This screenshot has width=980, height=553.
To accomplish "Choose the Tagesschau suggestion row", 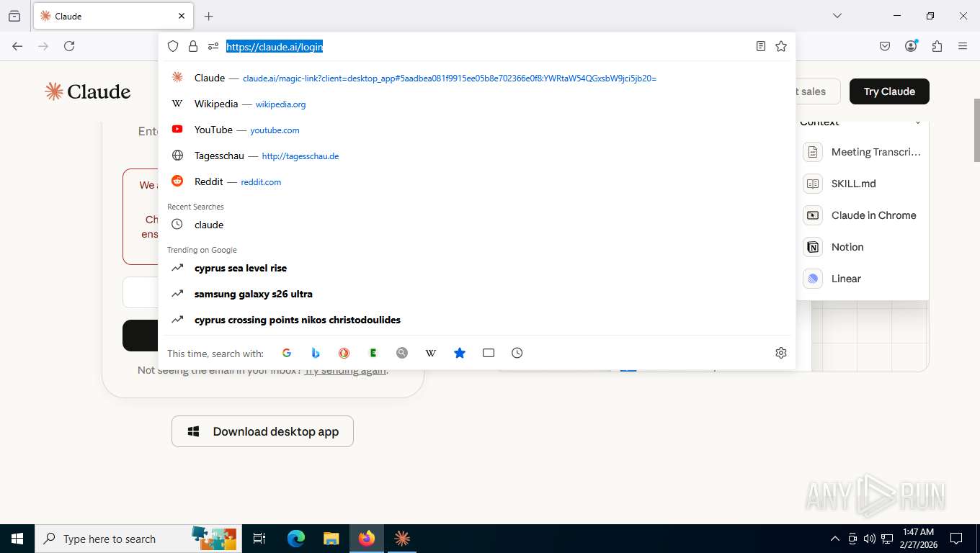I will 477,156.
